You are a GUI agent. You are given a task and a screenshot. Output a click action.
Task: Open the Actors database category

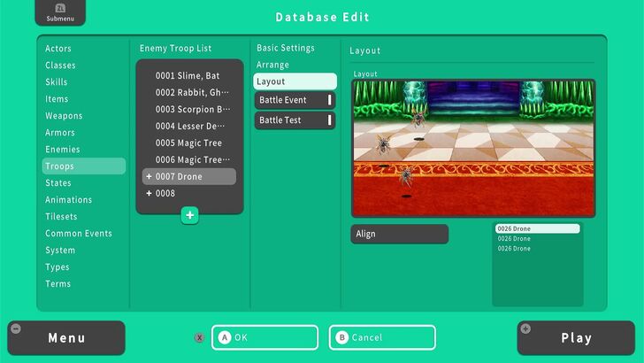click(x=58, y=49)
